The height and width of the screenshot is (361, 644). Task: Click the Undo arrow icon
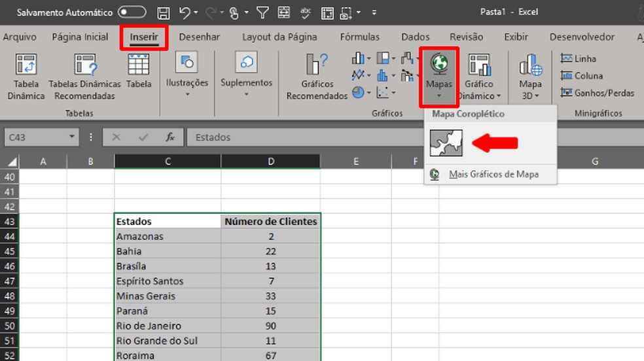pyautogui.click(x=185, y=12)
